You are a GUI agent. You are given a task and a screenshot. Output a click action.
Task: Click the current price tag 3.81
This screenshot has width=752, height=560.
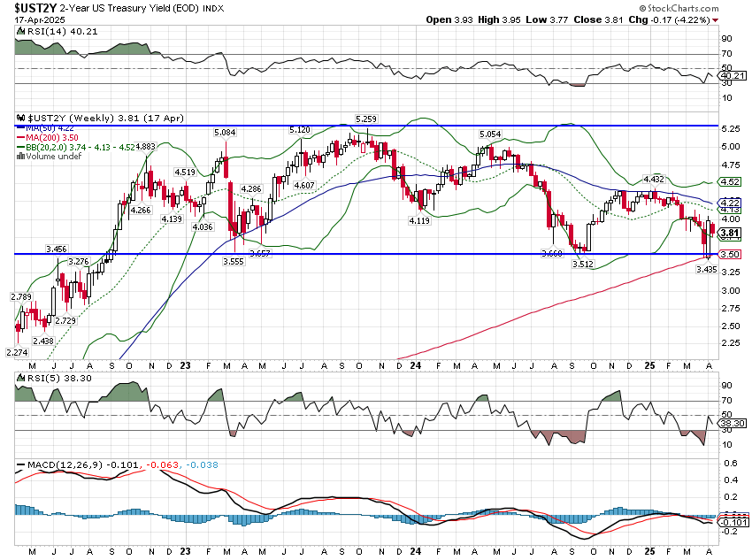point(730,234)
